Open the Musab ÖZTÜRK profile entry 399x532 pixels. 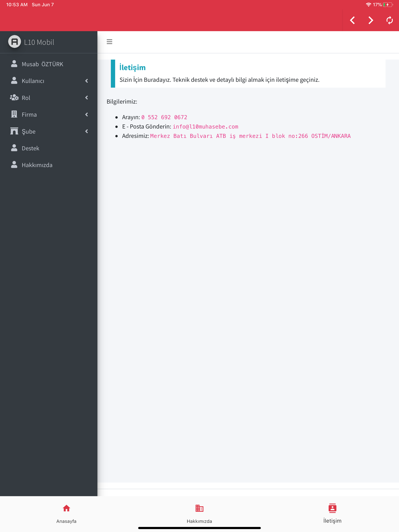coord(49,64)
